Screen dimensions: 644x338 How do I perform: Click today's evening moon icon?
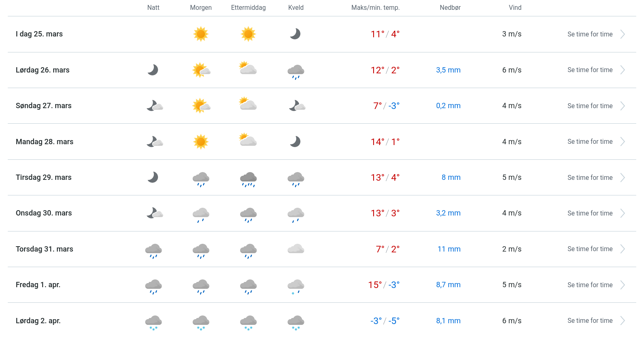click(295, 34)
